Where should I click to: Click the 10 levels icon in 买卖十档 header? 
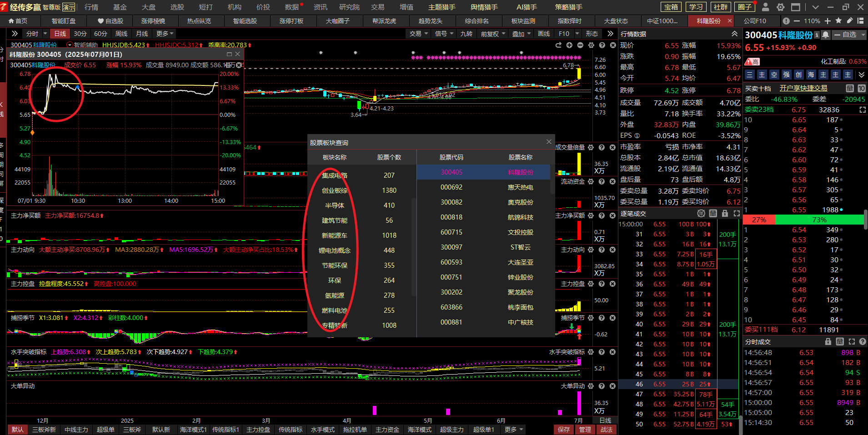tap(861, 88)
